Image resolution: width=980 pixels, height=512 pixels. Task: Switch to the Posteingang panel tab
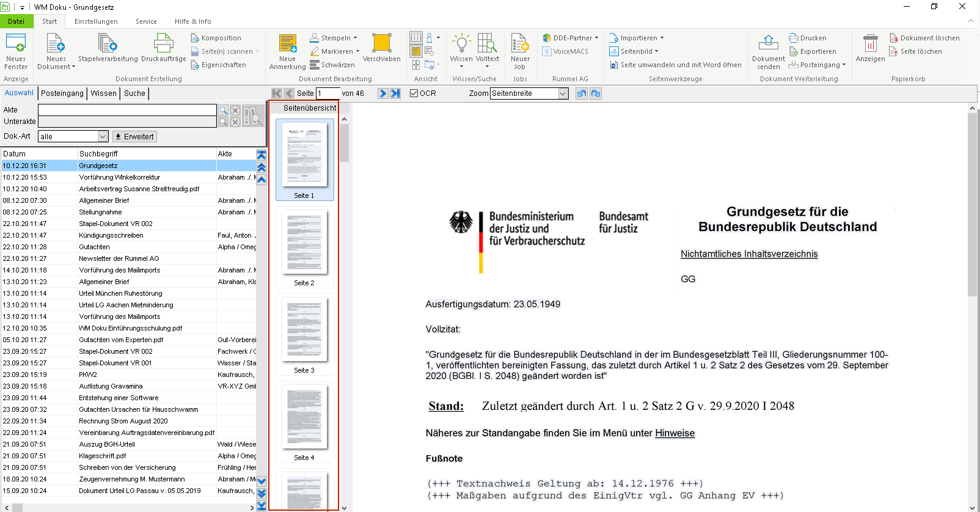(62, 93)
